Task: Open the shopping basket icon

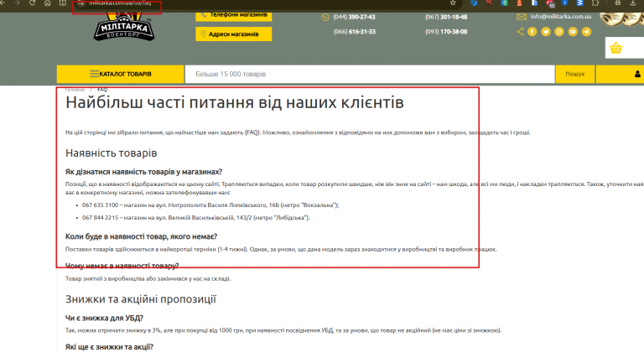Action: click(x=615, y=48)
